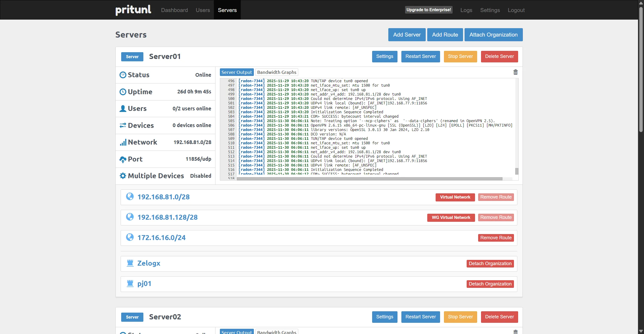Click the Uptime clock icon
Image resolution: width=644 pixels, height=334 pixels.
pyautogui.click(x=123, y=92)
